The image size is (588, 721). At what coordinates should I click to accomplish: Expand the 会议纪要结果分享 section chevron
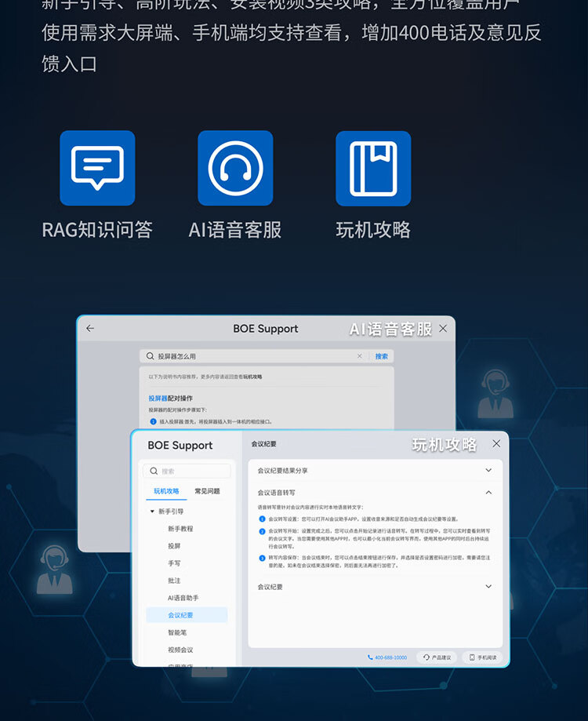pyautogui.click(x=488, y=470)
